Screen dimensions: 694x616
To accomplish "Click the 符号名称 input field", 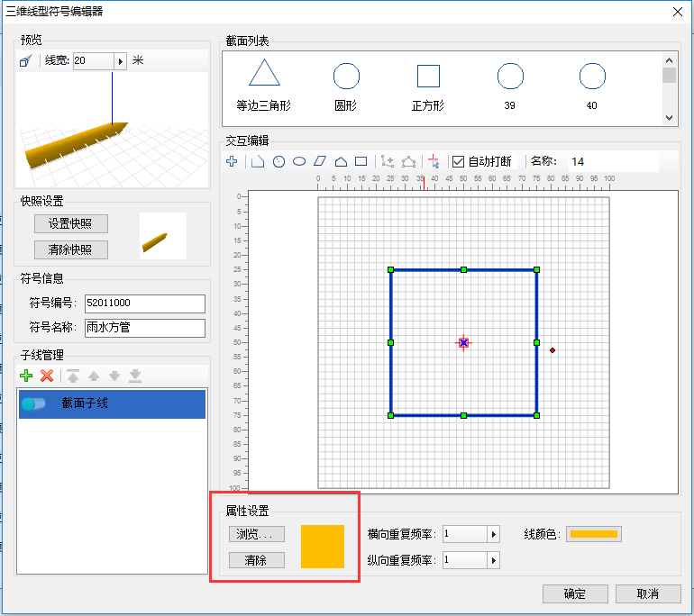I will point(145,328).
